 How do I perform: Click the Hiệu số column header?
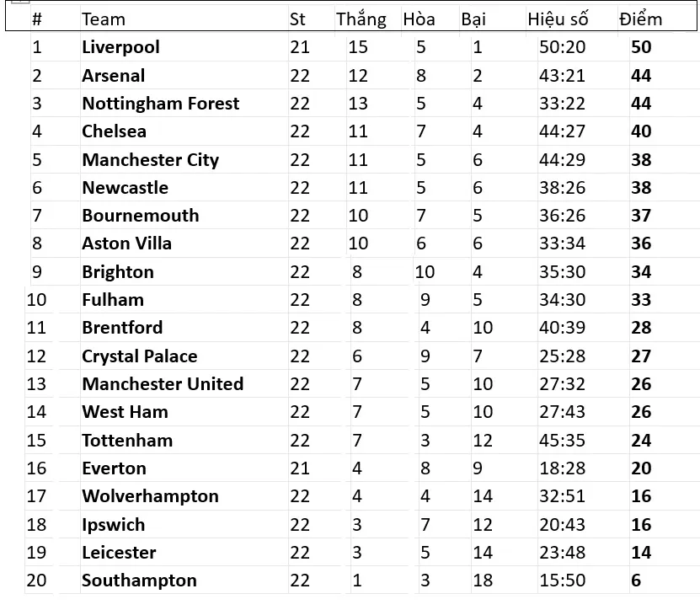click(558, 19)
